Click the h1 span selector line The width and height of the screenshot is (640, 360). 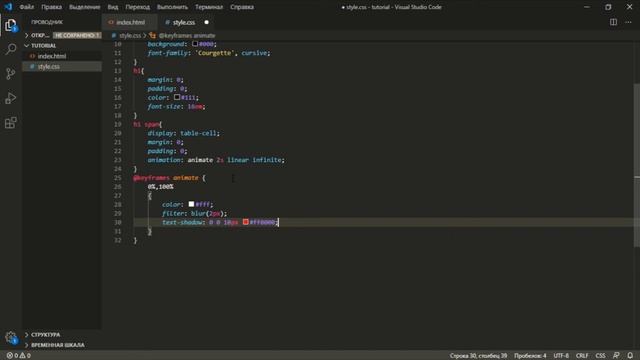(x=147, y=124)
